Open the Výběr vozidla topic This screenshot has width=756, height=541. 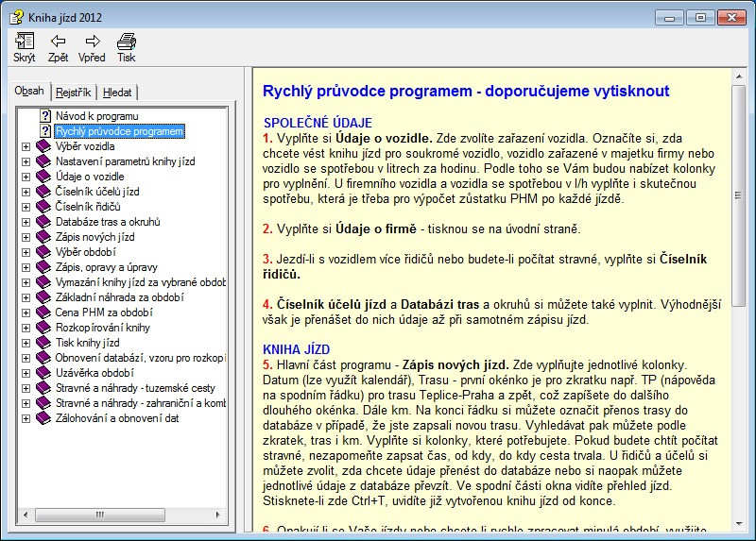(85, 146)
